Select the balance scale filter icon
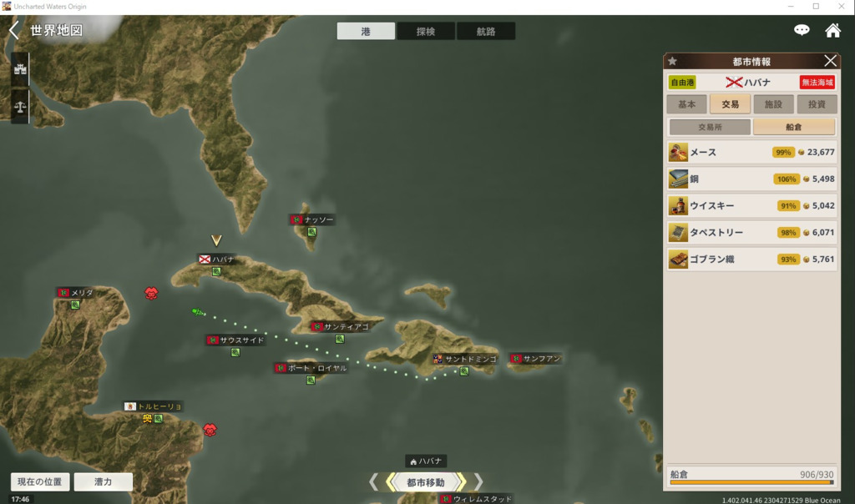Screen dimensions: 855x504 pyautogui.click(x=20, y=106)
